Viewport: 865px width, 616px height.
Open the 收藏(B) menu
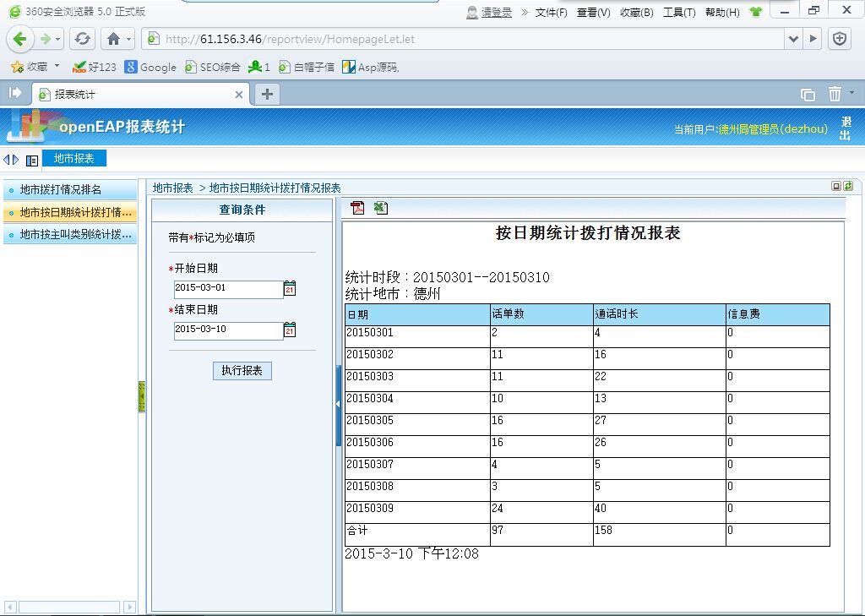(637, 12)
